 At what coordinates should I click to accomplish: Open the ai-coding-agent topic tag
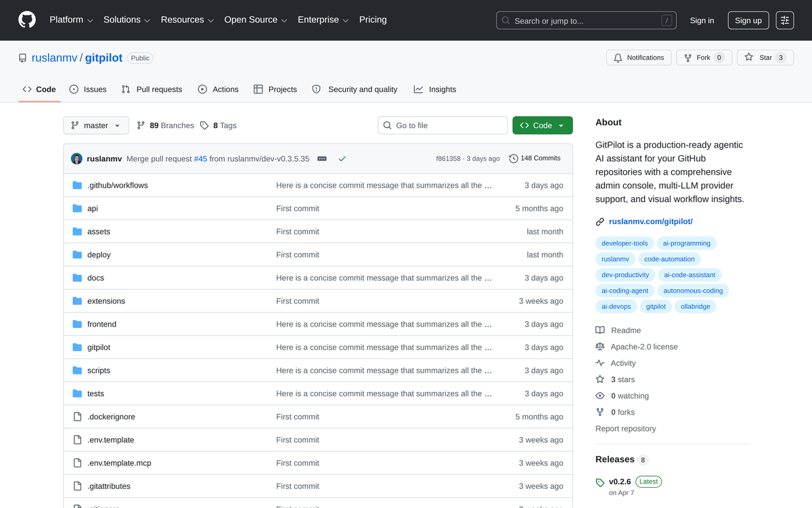tap(625, 291)
